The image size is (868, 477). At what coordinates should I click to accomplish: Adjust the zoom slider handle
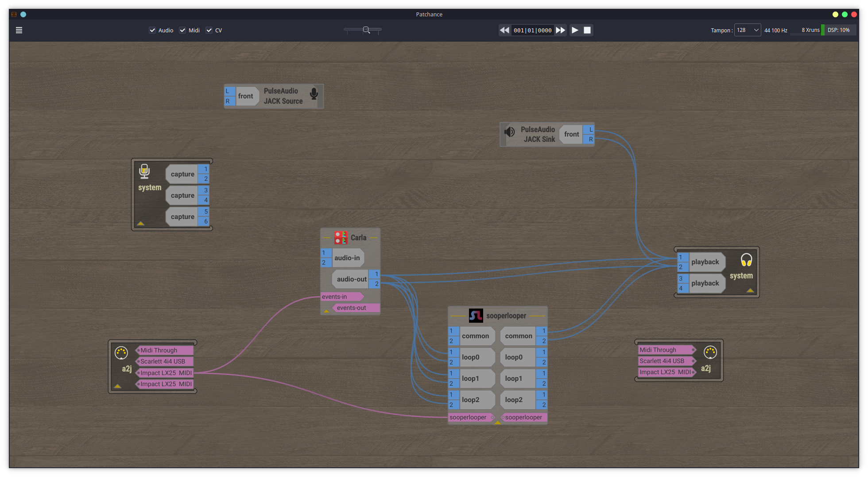[366, 30]
